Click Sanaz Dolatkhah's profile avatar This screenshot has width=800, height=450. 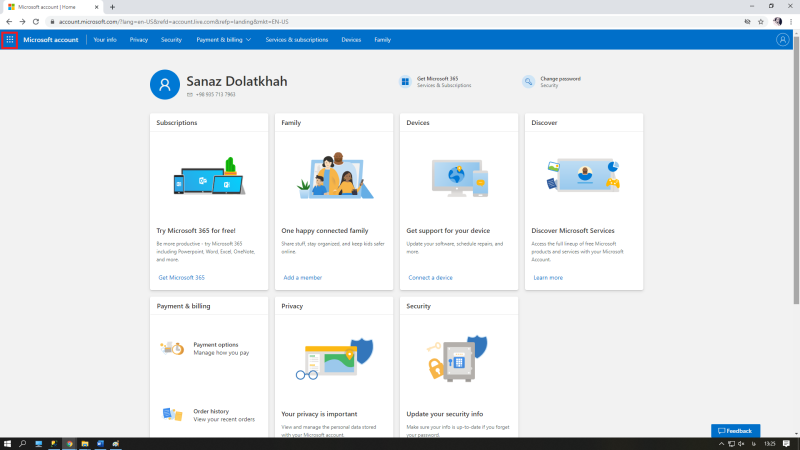coord(165,85)
